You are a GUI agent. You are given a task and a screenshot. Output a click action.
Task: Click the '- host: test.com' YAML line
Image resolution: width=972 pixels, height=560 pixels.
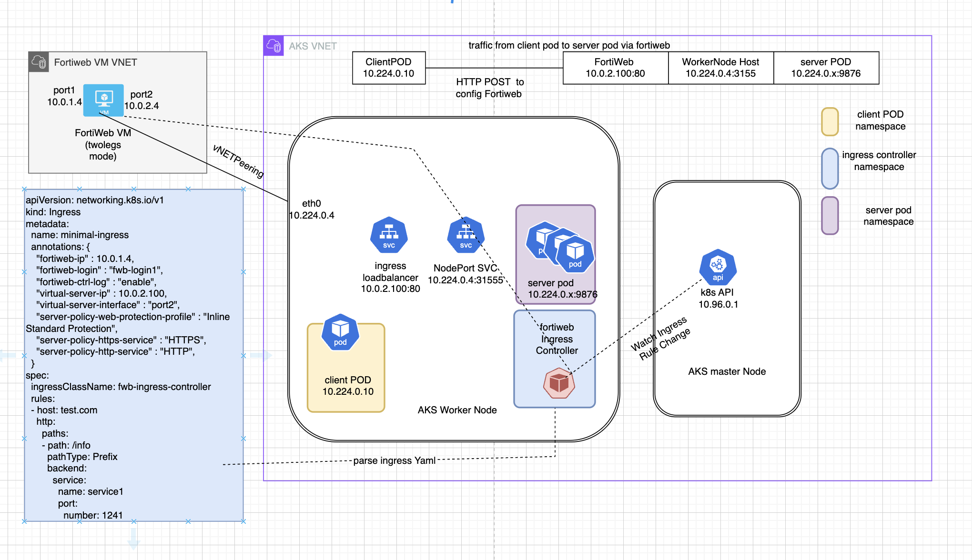tap(64, 410)
